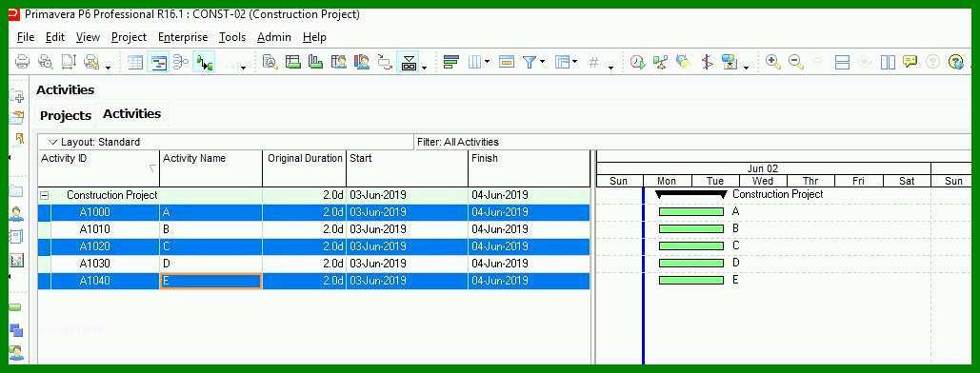Screen dimensions: 980x373
Task: Expand the Group and Sort dropdown arrow
Action: click(x=575, y=62)
